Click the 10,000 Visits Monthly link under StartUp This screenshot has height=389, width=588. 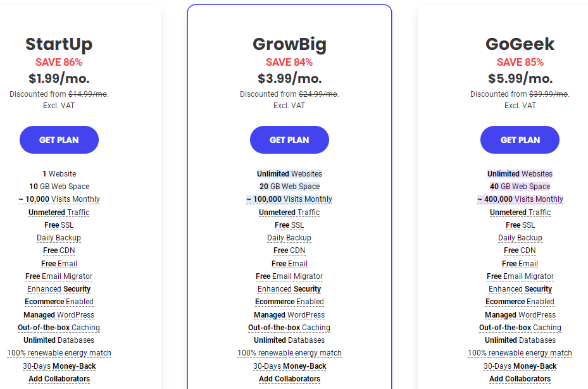tap(59, 199)
